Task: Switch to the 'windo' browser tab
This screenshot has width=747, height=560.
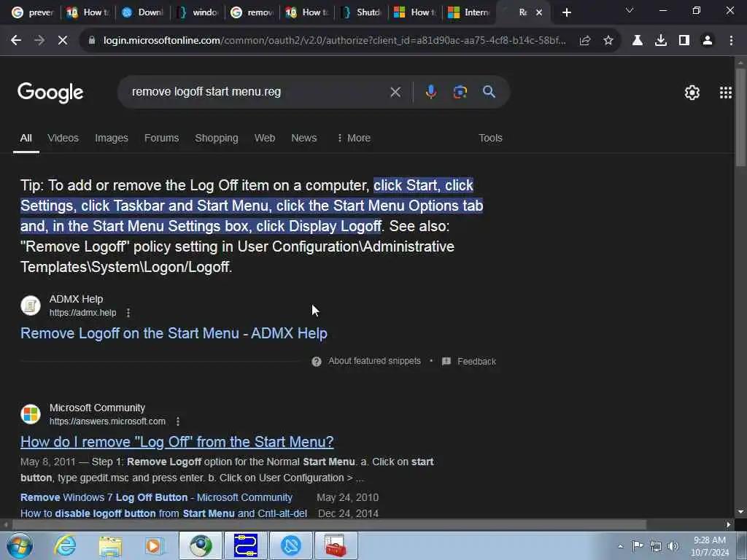Action: pyautogui.click(x=197, y=12)
